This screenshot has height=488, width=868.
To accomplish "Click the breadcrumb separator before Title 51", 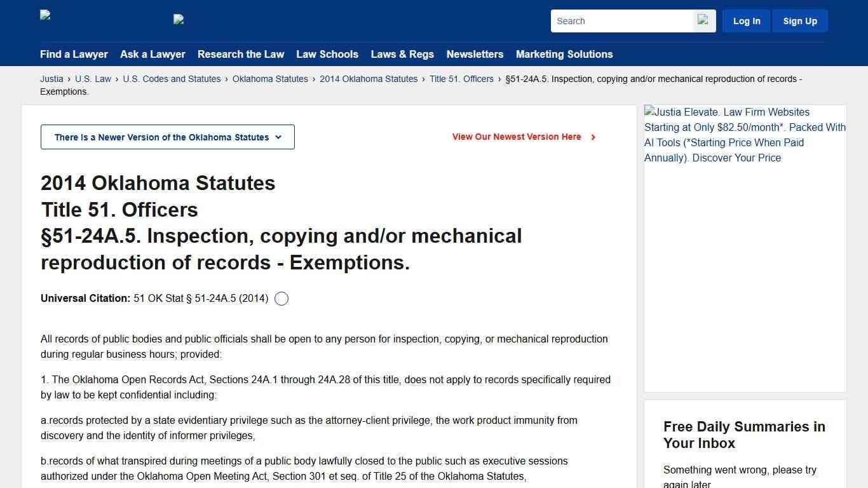I will pyautogui.click(x=423, y=79).
